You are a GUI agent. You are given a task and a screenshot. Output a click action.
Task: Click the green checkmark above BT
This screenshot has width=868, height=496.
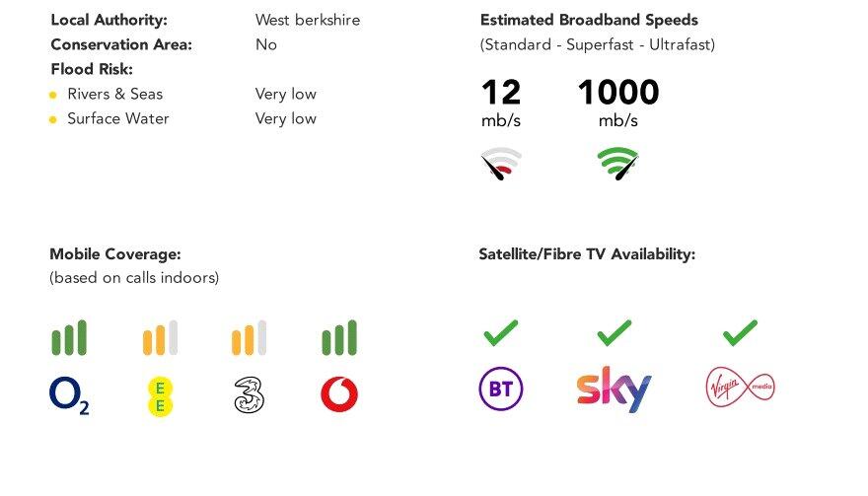coord(500,333)
